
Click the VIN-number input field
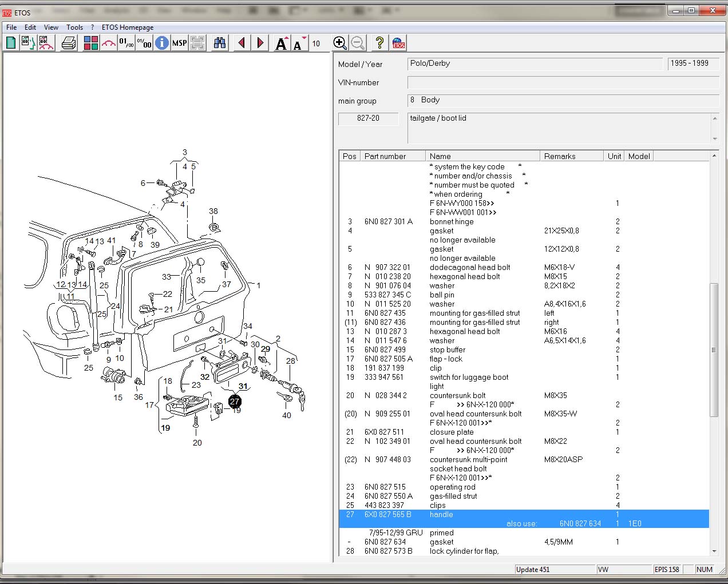(563, 83)
